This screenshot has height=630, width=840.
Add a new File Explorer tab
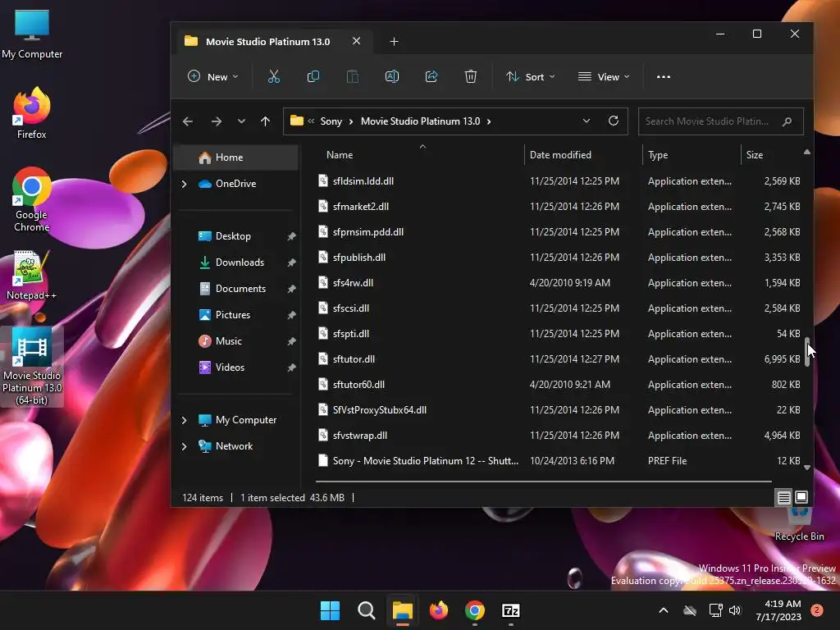394,41
